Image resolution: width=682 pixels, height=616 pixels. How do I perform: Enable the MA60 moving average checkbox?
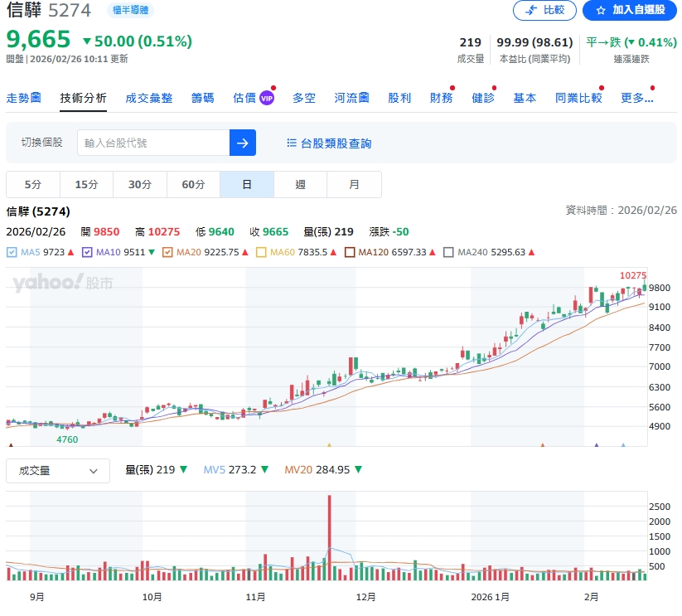262,252
